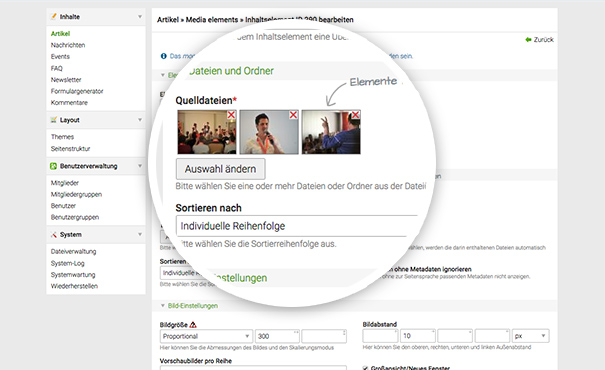This screenshot has width=605, height=370.
Task: Open Seitenstruktur under Layout
Action: [70, 149]
